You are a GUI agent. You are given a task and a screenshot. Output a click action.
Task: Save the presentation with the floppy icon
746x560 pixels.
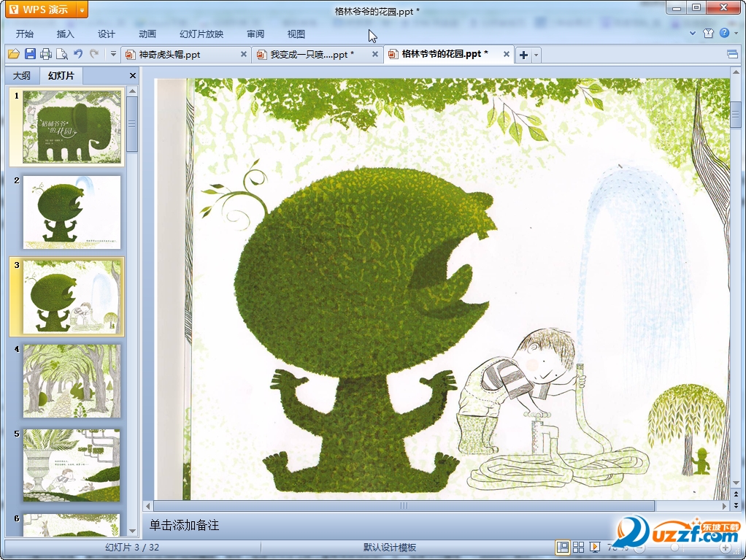[x=30, y=54]
